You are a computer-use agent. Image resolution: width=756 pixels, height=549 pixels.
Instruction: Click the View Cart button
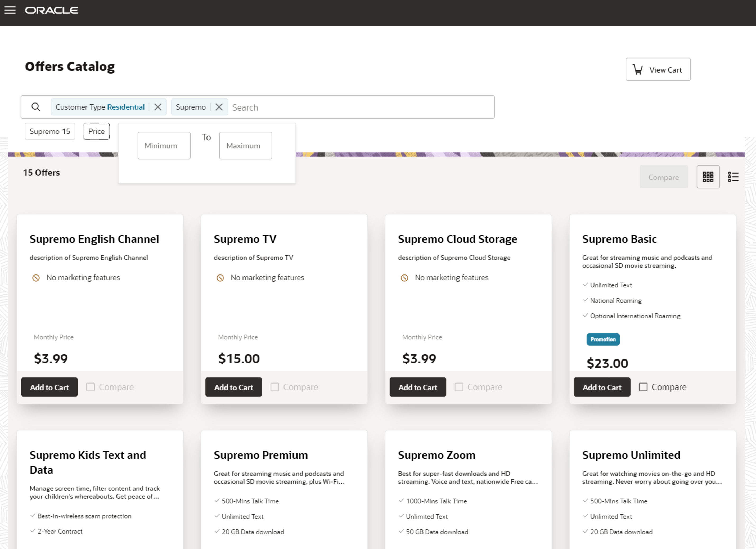point(658,69)
